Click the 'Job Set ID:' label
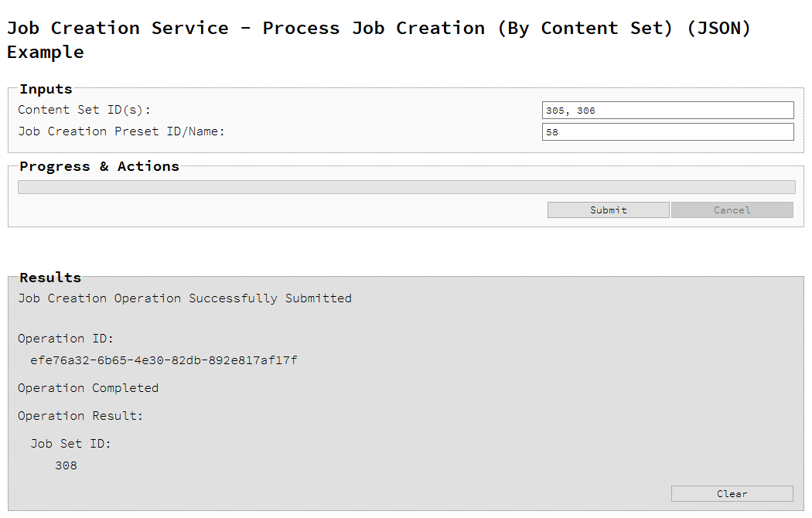The image size is (812, 518). pos(70,444)
